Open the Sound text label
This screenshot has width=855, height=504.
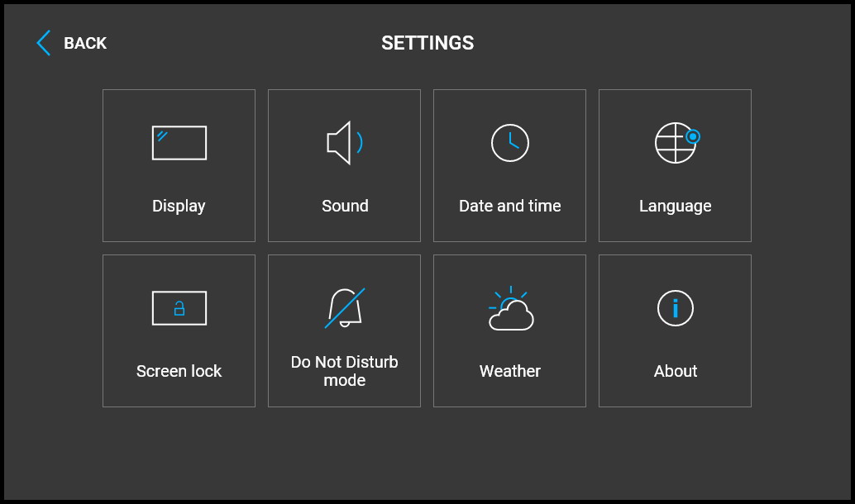345,206
